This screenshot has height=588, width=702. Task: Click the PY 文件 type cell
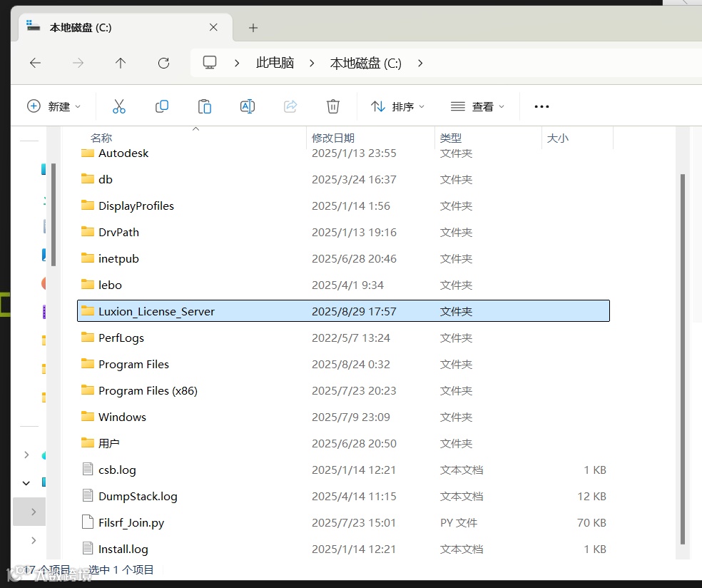click(459, 522)
